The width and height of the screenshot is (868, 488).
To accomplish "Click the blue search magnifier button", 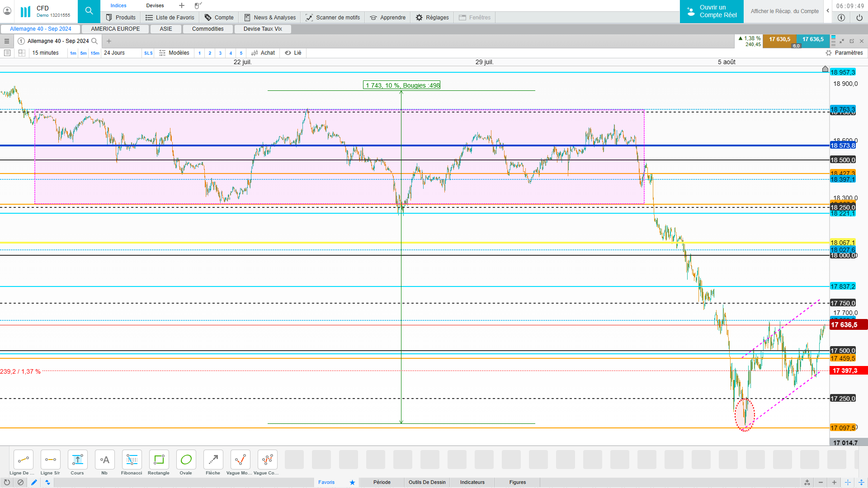I will click(89, 11).
